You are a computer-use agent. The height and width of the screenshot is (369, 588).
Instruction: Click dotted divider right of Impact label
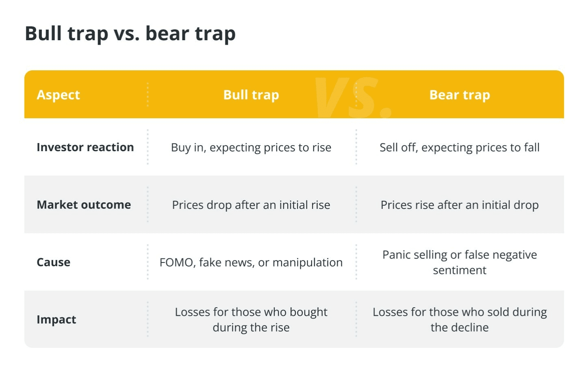click(x=148, y=319)
